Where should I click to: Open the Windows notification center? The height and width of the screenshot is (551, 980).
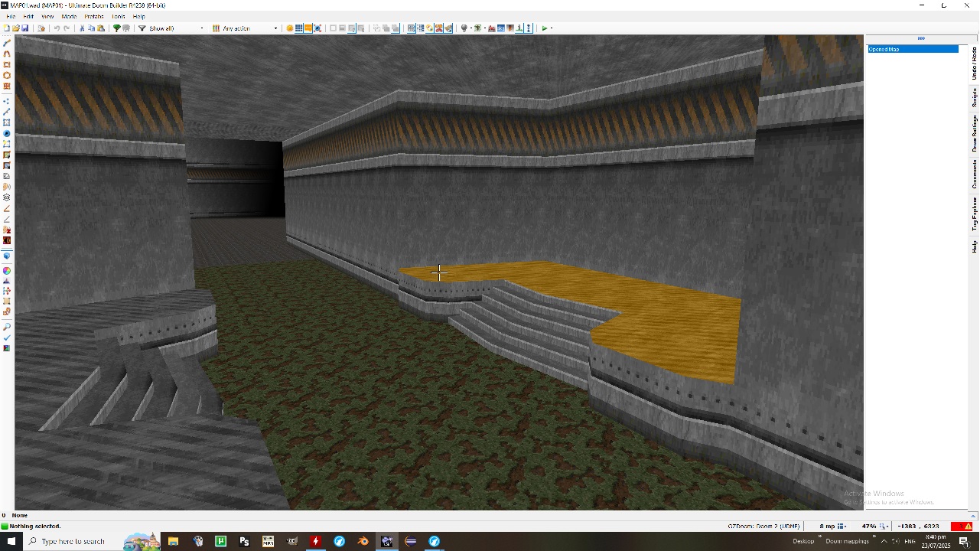(964, 541)
